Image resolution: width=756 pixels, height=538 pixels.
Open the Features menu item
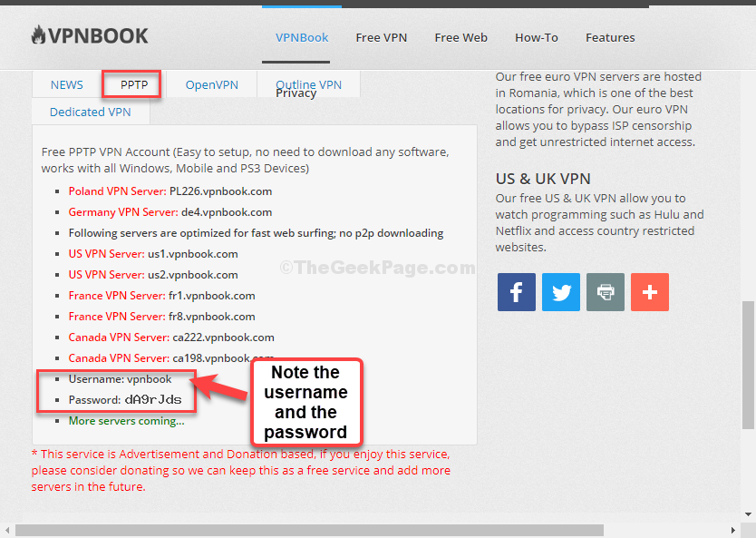pos(610,37)
